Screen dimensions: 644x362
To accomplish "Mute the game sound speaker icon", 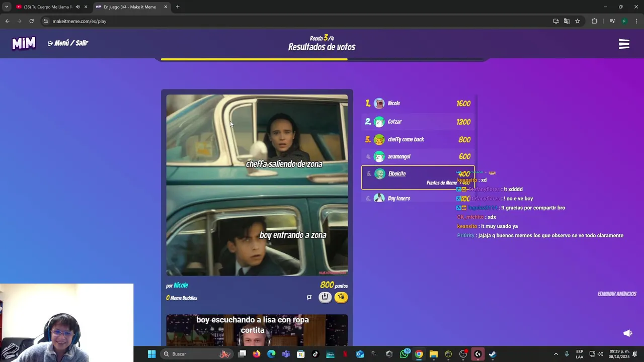I will 627,333.
